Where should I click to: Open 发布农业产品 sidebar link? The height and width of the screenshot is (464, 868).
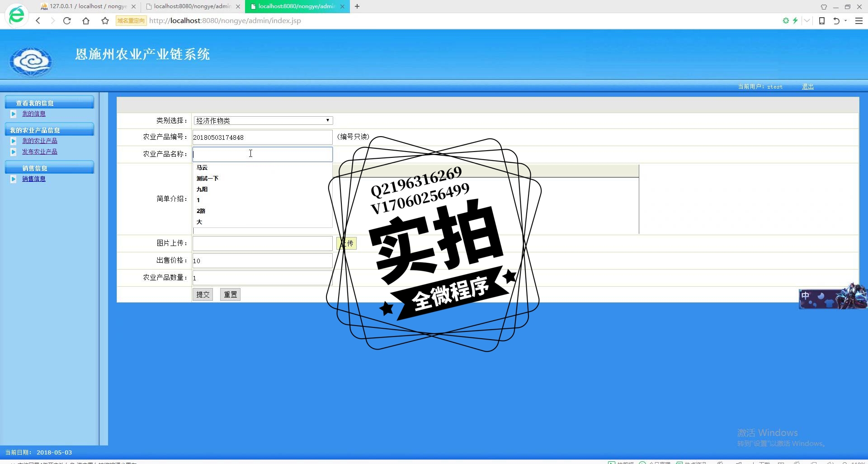pos(40,152)
